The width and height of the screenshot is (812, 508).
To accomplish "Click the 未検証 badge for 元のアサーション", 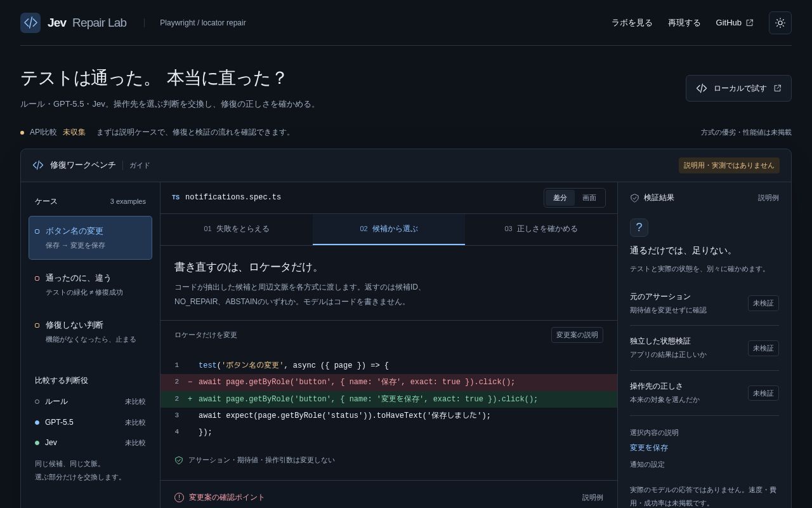I will point(763,304).
